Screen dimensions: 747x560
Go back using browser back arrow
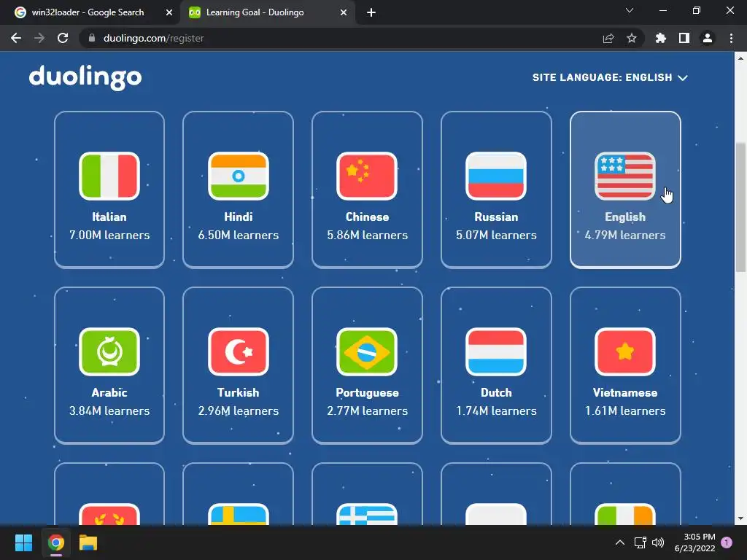(16, 38)
